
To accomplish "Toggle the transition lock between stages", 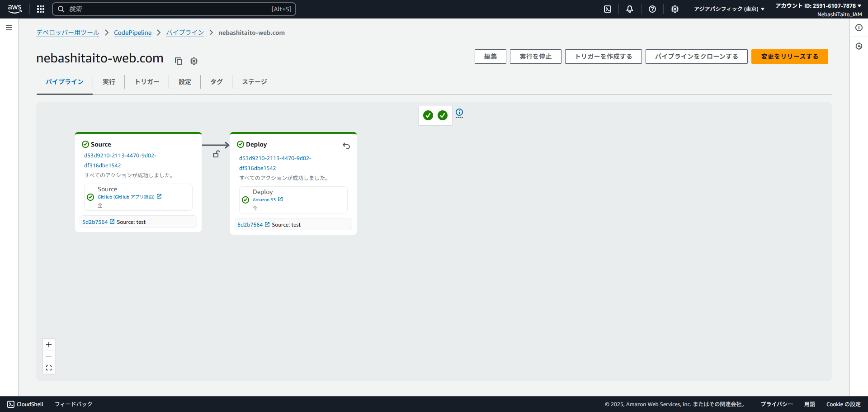I will coord(216,154).
